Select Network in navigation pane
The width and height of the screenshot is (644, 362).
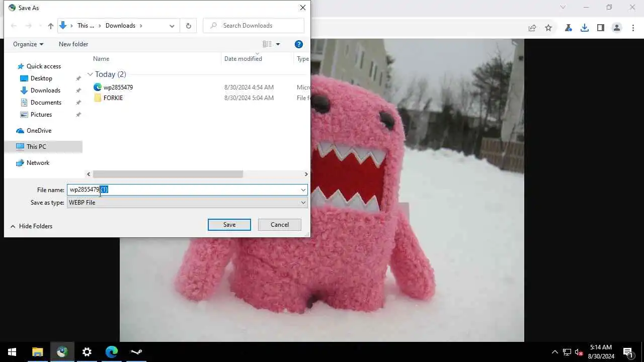click(x=38, y=163)
